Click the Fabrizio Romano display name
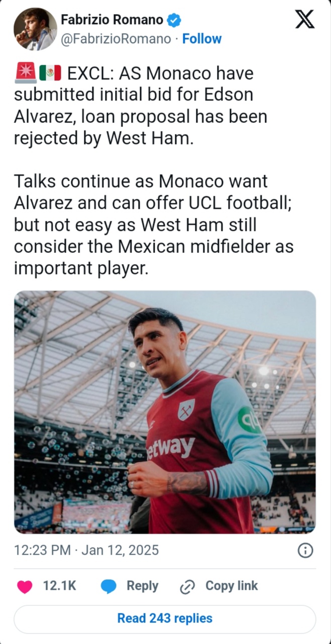The image size is (331, 644). point(112,20)
